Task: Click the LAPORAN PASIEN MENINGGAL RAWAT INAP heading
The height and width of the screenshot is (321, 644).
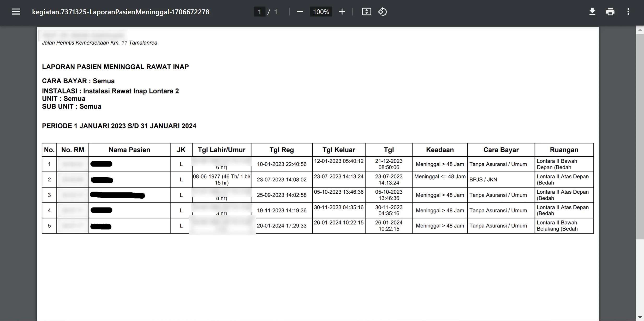Action: 115,67
